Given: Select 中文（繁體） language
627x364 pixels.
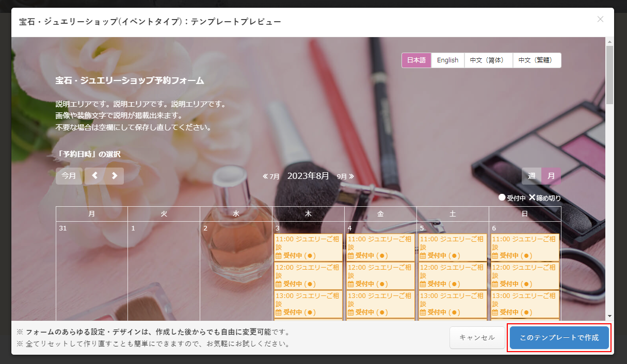Looking at the screenshot, I should click(x=537, y=60).
